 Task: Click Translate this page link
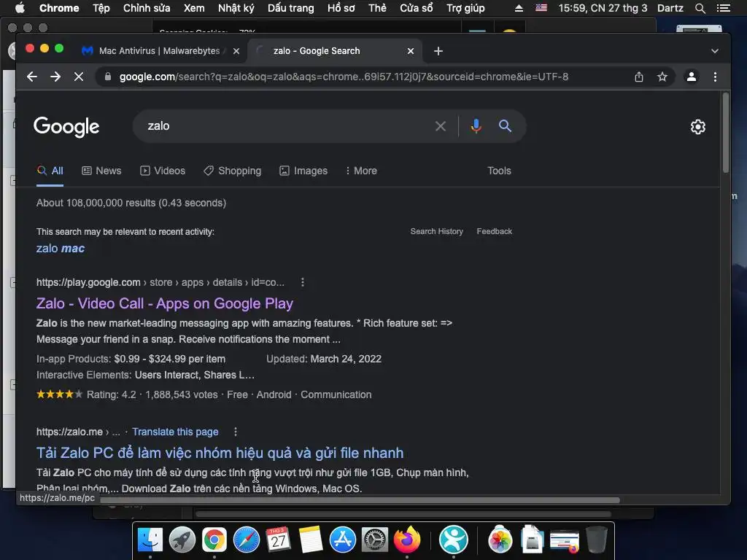click(x=175, y=432)
